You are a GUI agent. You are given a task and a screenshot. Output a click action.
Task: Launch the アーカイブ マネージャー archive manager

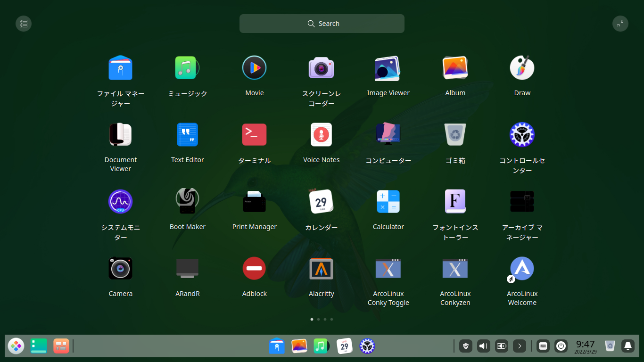[x=522, y=202]
